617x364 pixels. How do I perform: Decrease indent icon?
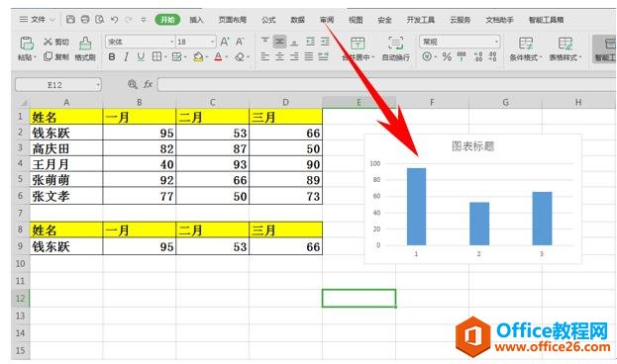(x=310, y=41)
